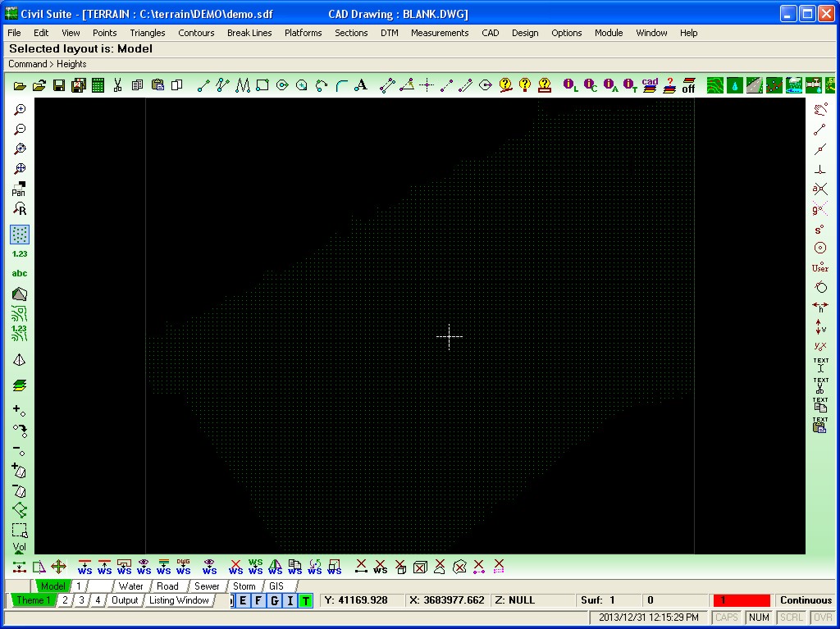The height and width of the screenshot is (629, 840).
Task: Click the red current color box
Action: pos(742,600)
